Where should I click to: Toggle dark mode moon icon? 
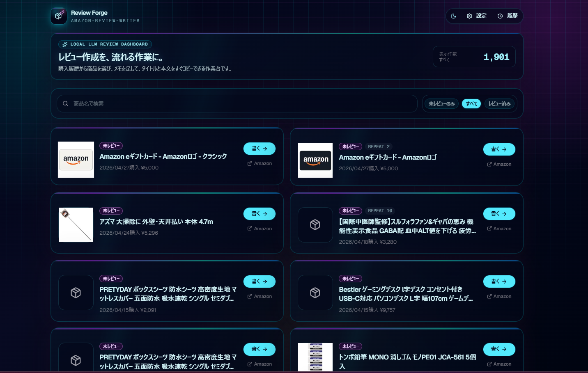coord(453,16)
